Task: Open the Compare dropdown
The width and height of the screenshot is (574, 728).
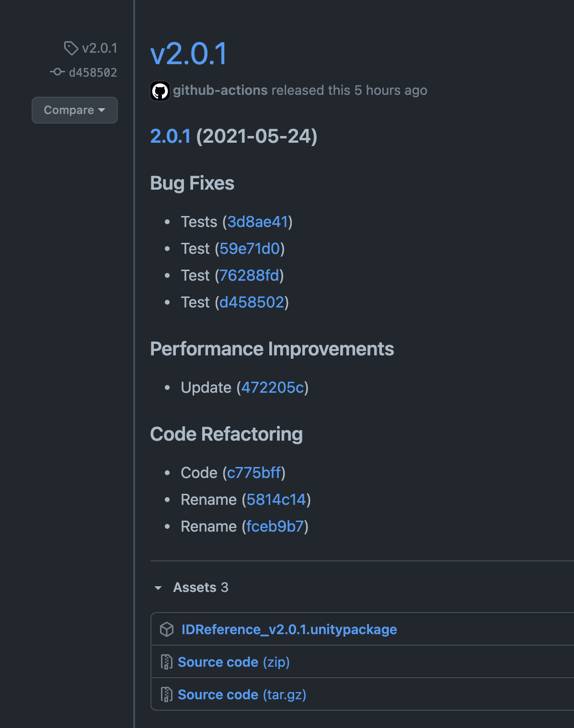Action: (x=75, y=110)
